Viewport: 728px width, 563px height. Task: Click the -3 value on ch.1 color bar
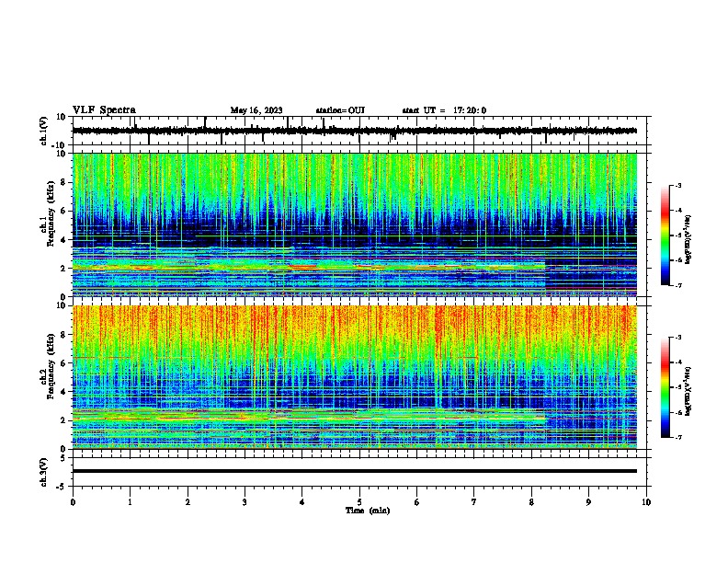(x=677, y=185)
